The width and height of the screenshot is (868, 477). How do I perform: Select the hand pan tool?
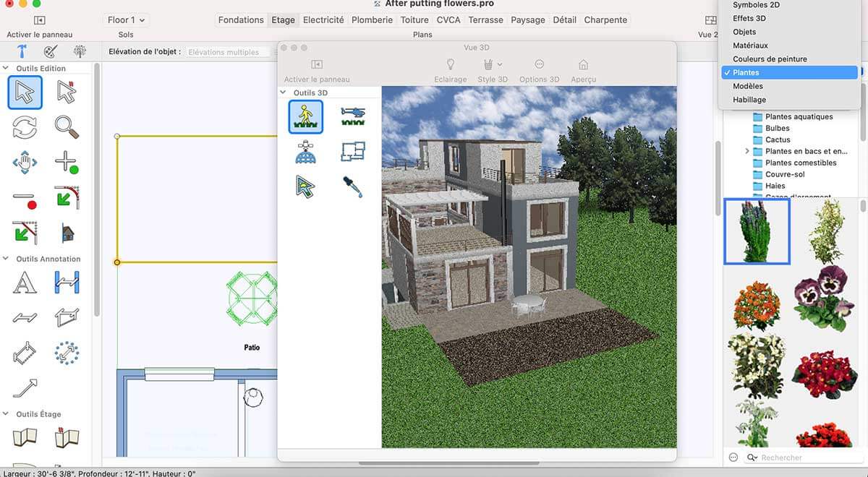[x=25, y=162]
